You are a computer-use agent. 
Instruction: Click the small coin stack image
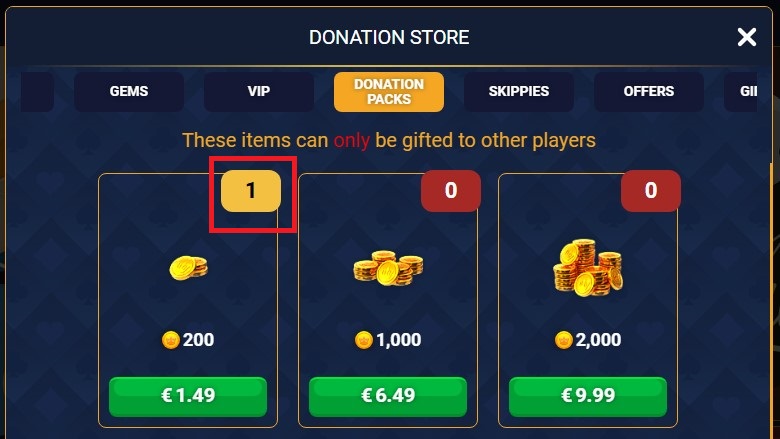coord(189,268)
